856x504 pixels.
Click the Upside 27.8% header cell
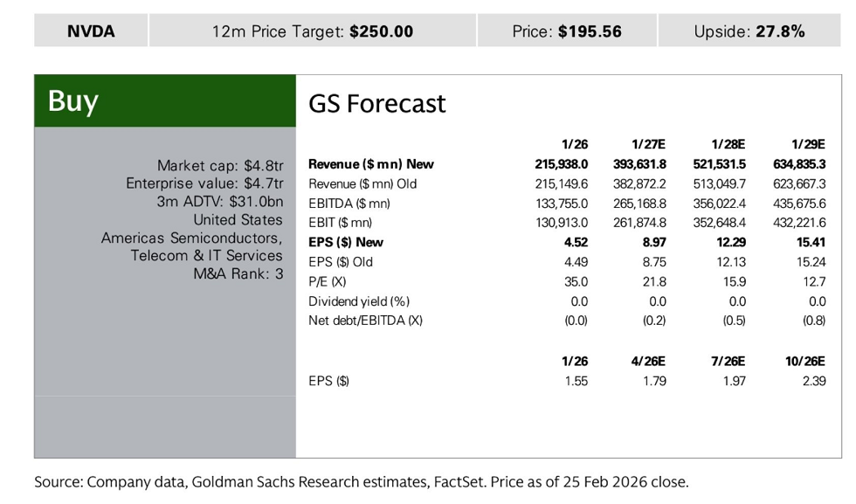pyautogui.click(x=749, y=31)
